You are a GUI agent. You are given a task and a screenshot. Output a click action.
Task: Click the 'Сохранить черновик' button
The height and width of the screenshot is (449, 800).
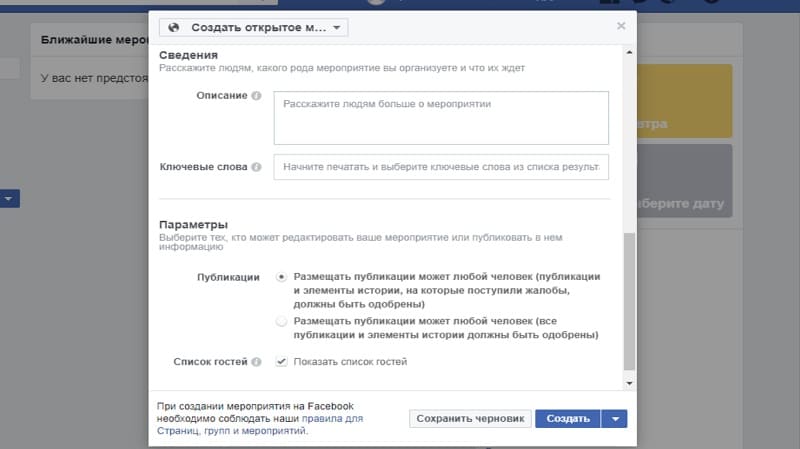pos(470,419)
